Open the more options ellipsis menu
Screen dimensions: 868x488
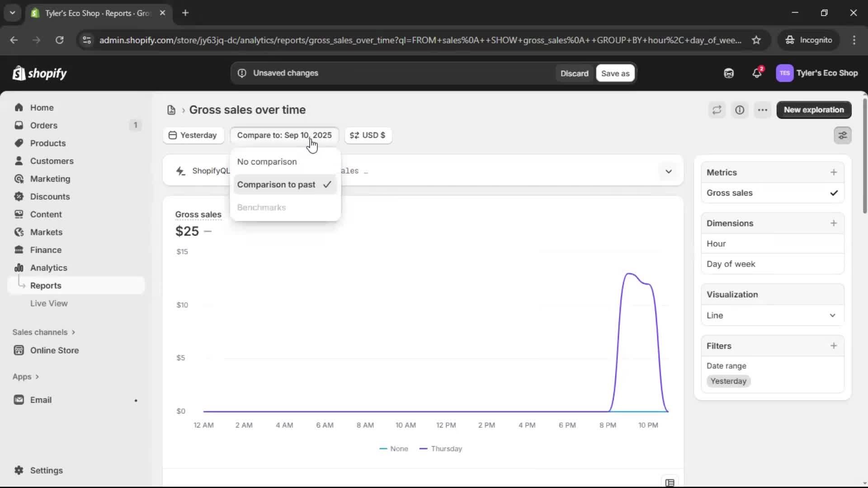coord(763,110)
